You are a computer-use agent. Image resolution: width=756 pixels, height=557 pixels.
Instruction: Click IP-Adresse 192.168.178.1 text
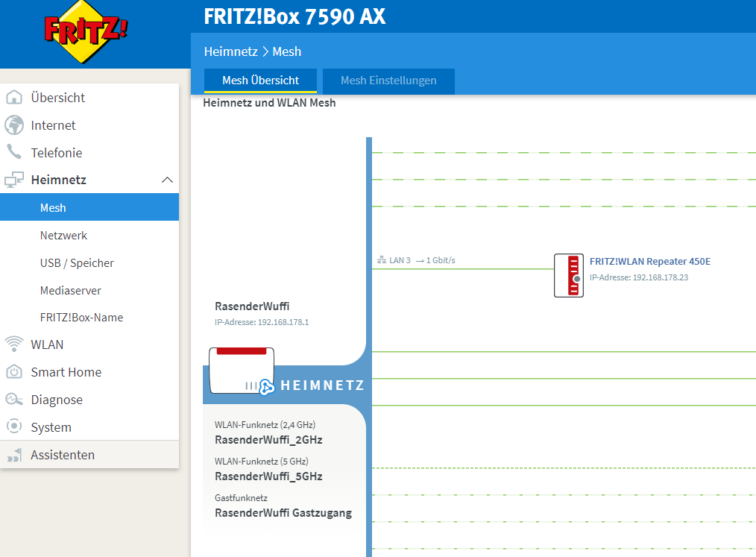coord(262,322)
